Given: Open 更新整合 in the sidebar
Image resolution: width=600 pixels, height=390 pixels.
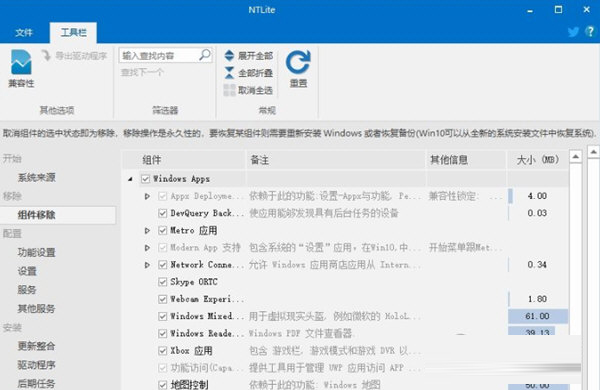Looking at the screenshot, I should 37,346.
